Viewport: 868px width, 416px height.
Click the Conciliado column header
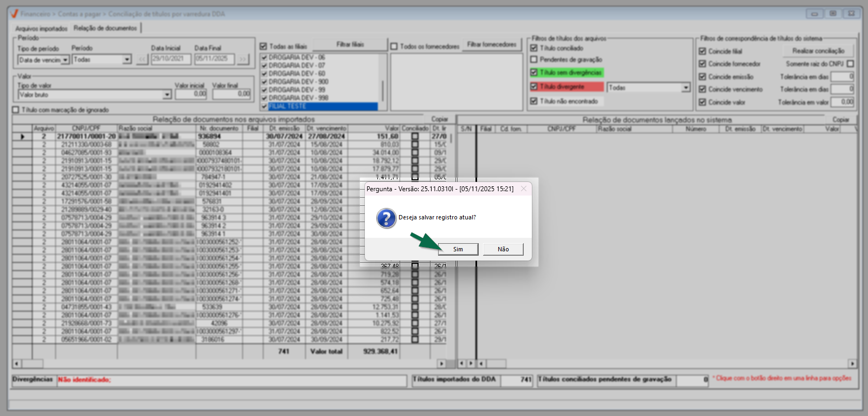click(x=415, y=128)
